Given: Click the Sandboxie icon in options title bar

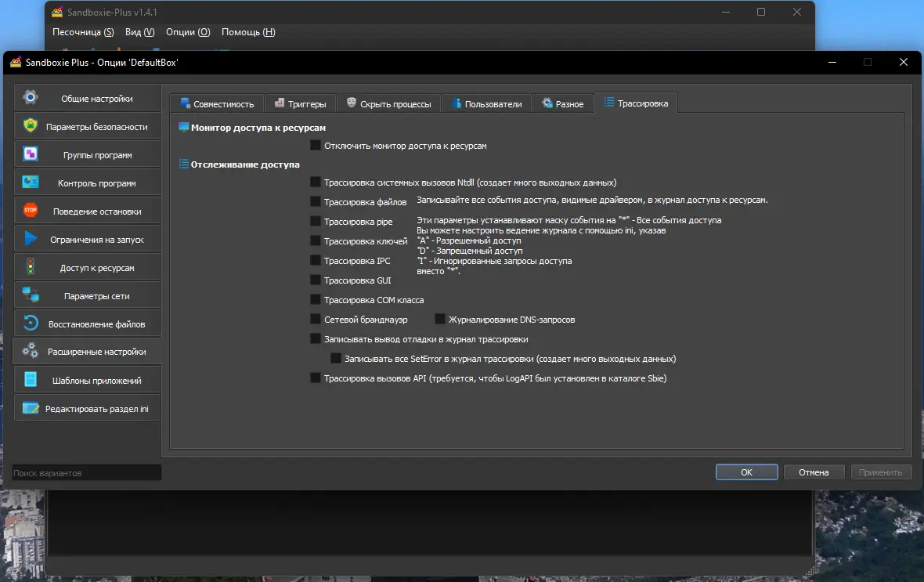Looking at the screenshot, I should pos(16,62).
